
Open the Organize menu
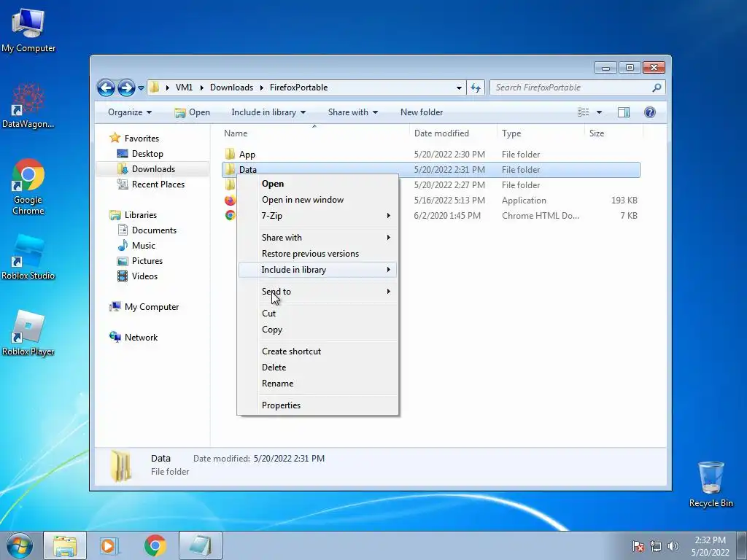click(130, 112)
